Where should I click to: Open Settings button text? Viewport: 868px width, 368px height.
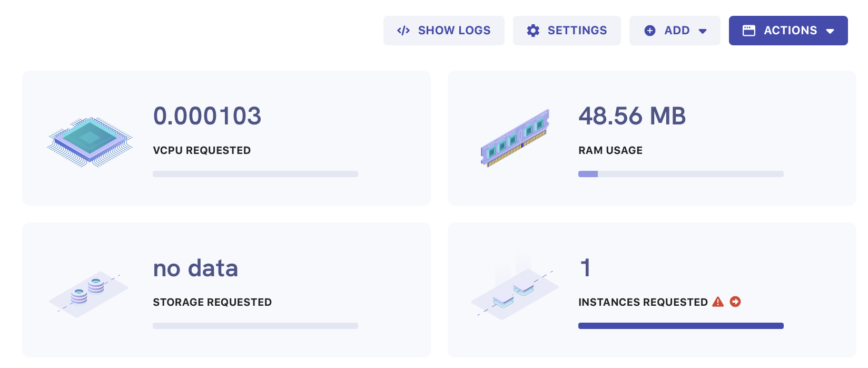coord(577,31)
